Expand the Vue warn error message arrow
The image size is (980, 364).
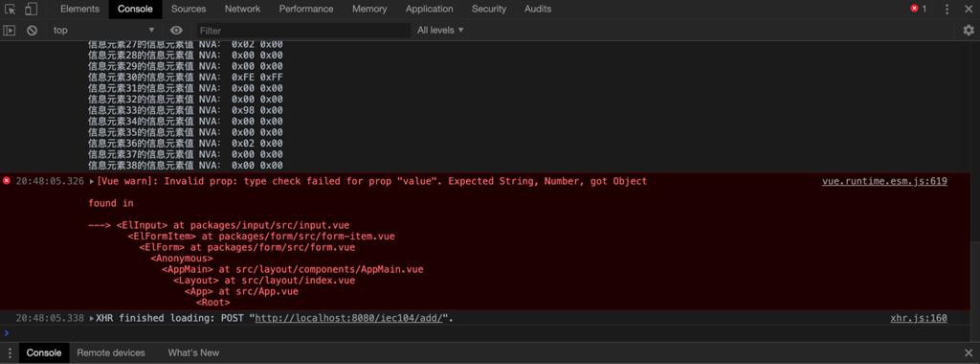(x=92, y=181)
